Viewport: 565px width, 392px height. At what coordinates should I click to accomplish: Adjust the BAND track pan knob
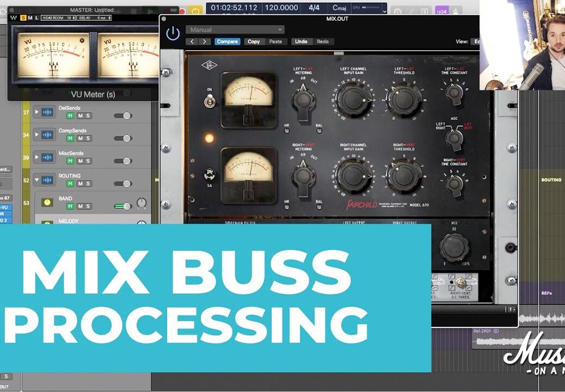click(x=142, y=203)
